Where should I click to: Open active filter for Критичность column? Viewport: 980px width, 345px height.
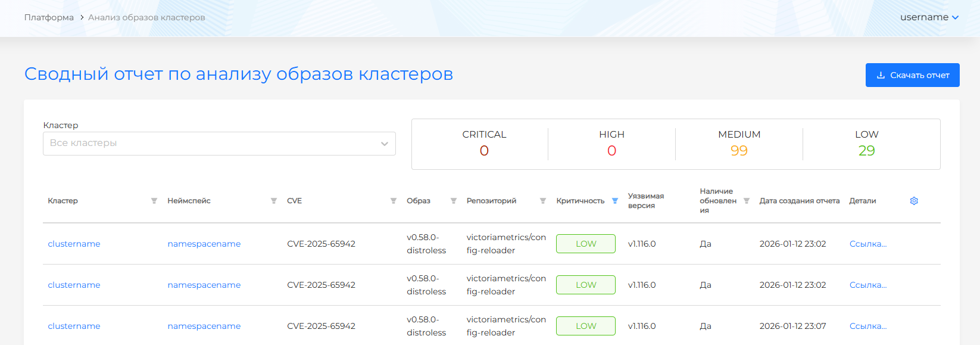tap(615, 201)
